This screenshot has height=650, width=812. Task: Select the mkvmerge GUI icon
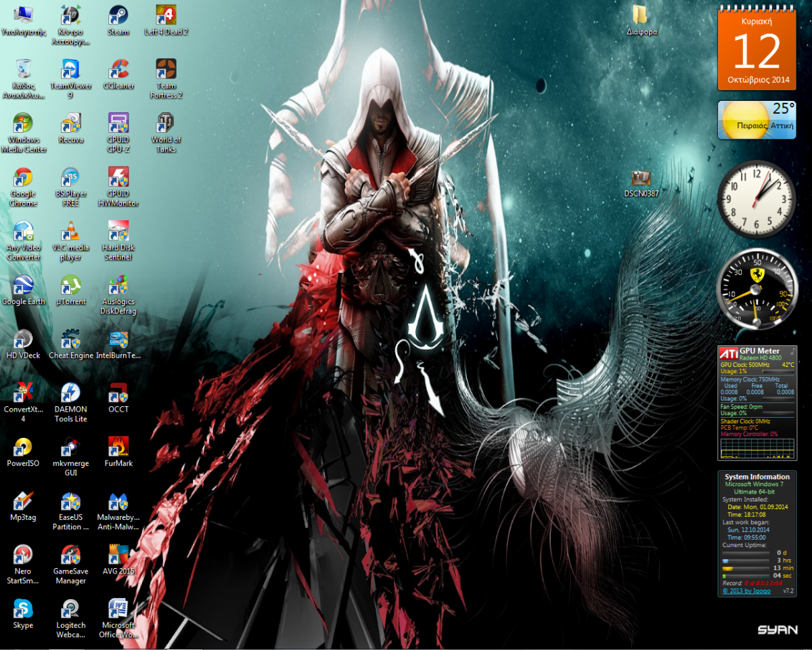(x=70, y=457)
